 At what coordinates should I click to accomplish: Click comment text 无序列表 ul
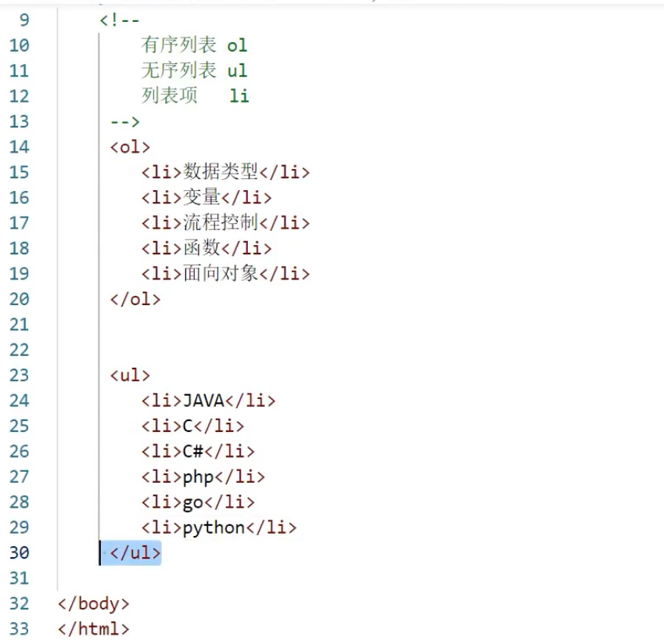[x=194, y=70]
